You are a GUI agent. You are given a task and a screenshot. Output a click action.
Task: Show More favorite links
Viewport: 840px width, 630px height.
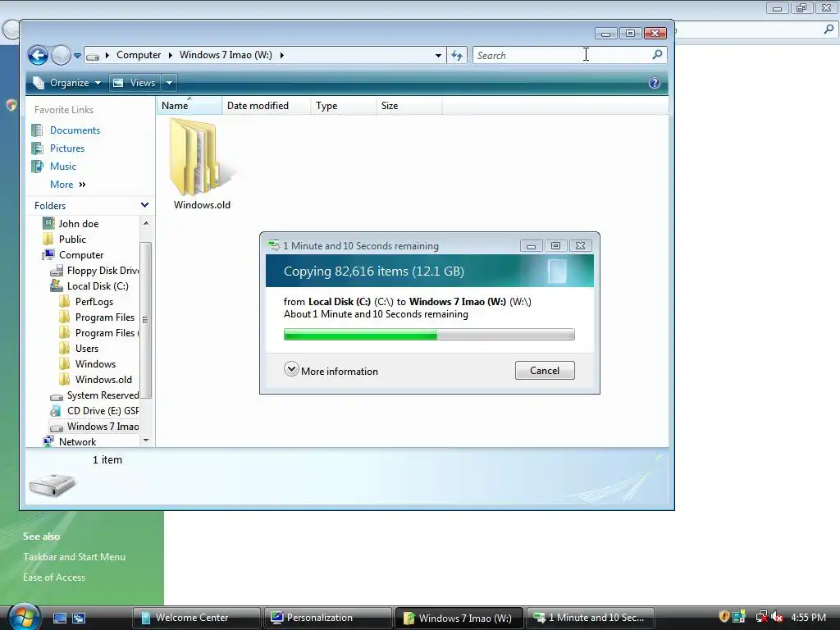coord(67,185)
